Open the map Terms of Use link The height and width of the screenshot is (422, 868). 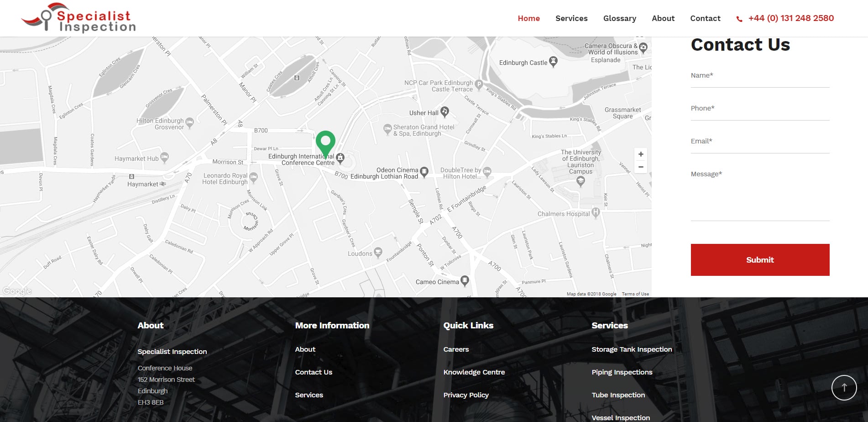click(x=635, y=294)
